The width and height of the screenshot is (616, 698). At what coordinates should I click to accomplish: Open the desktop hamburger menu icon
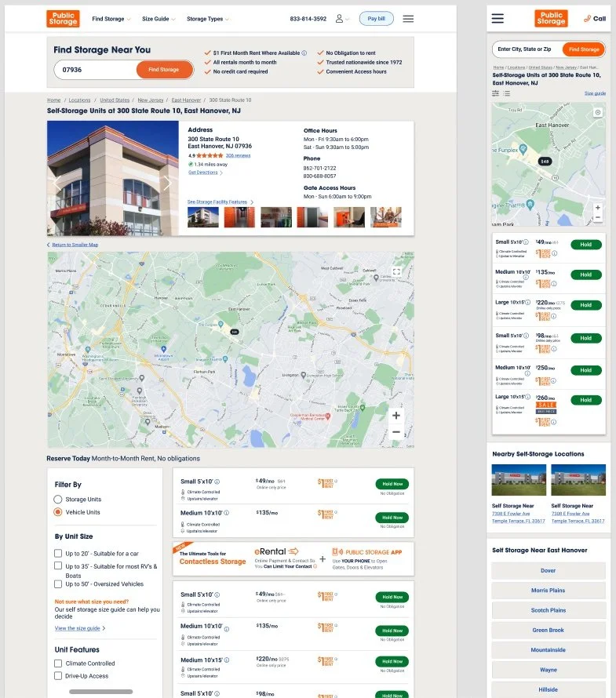coord(408,19)
